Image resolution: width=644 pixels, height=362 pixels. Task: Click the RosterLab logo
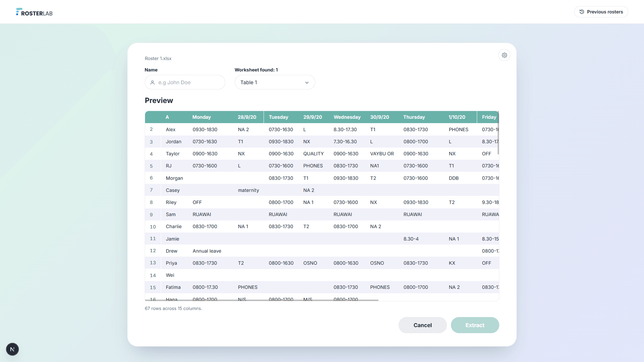34,12
